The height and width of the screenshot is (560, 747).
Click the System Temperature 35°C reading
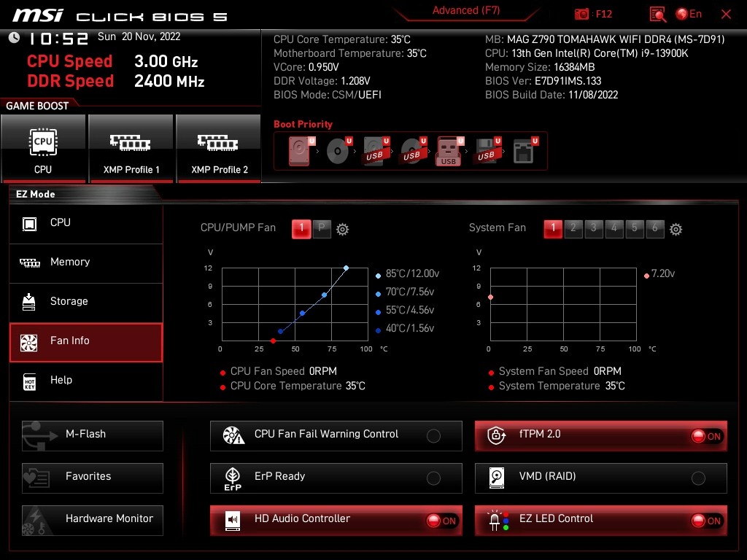click(562, 386)
